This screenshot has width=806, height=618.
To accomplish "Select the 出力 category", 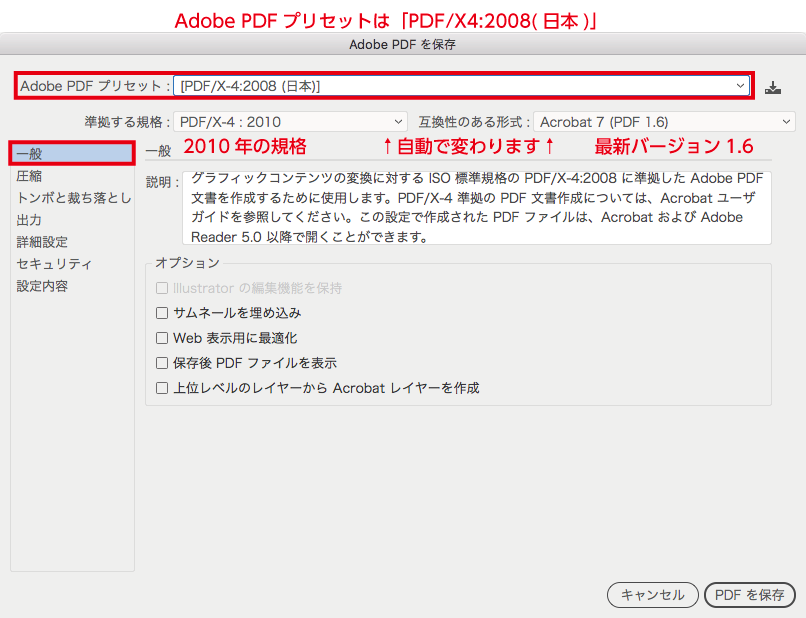I will (29, 220).
